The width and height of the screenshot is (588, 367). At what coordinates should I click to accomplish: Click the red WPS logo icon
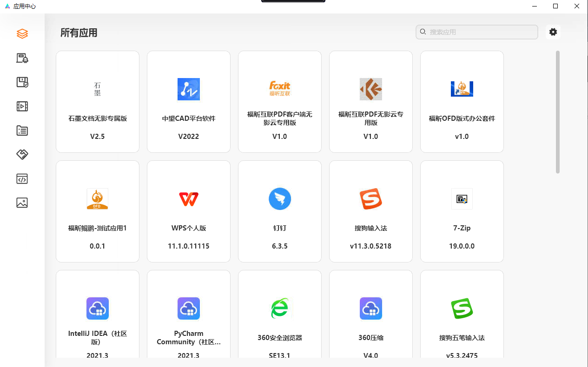tap(189, 199)
